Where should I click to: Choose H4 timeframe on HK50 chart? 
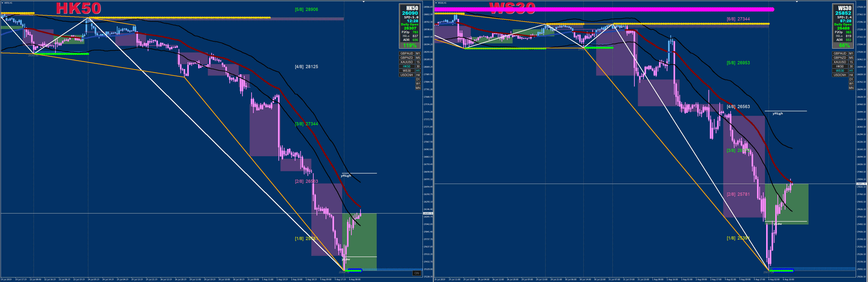coord(418,75)
